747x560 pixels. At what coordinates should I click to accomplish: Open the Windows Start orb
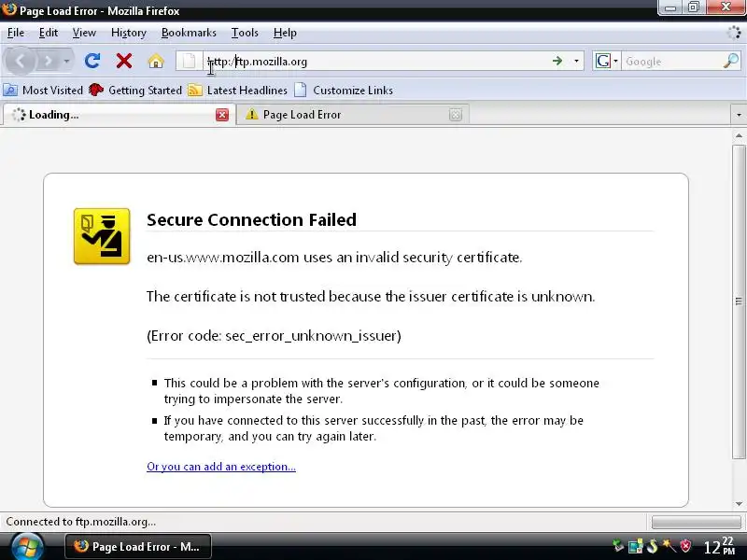click(27, 547)
